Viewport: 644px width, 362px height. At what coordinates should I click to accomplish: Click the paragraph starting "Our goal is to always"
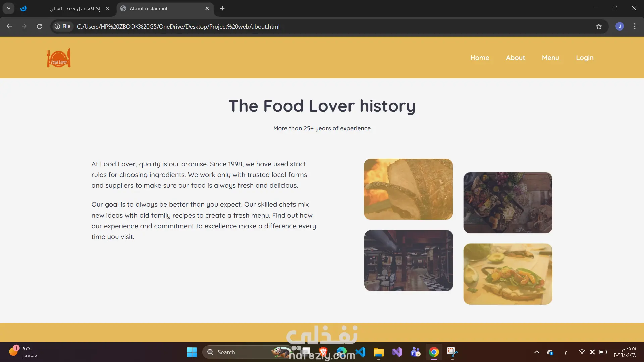click(204, 221)
